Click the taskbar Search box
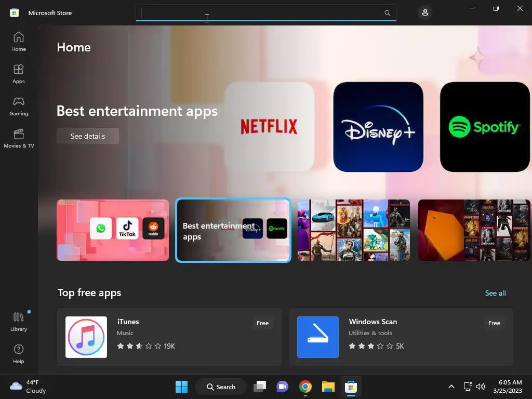 coord(221,387)
